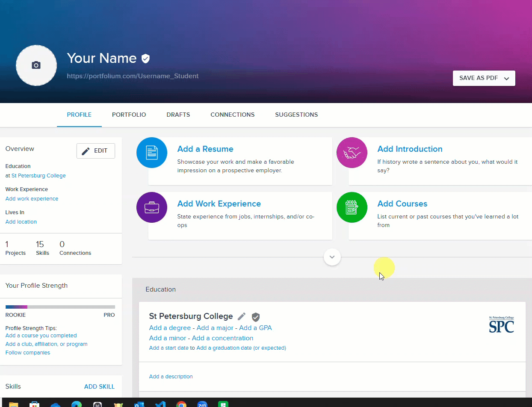Click the verified shield next to Your Name
Screen dimensions: 532x407
click(x=145, y=59)
